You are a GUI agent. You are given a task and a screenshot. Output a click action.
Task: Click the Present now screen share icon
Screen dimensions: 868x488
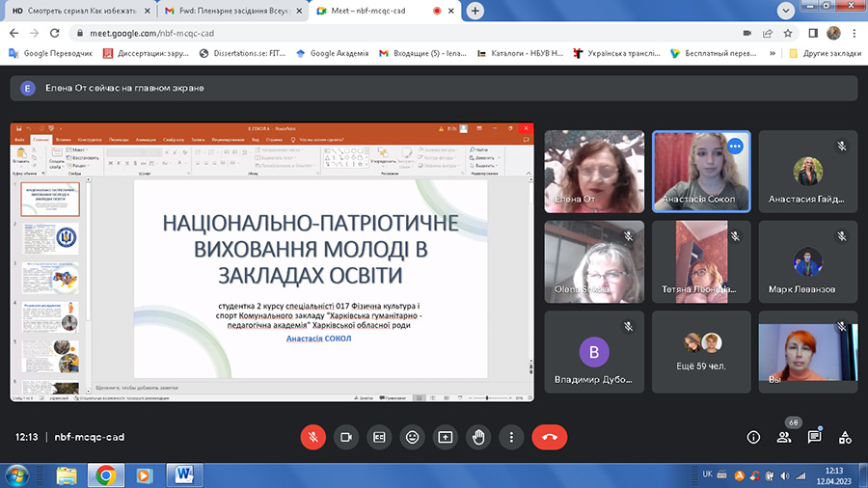445,437
